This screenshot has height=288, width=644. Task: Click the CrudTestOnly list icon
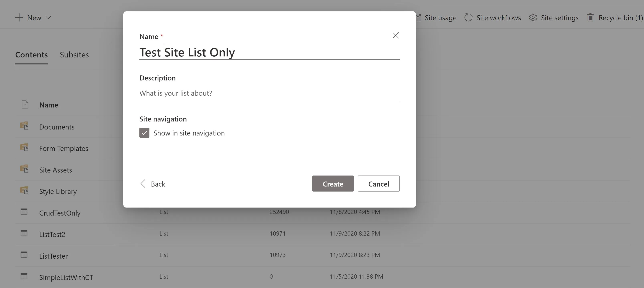click(x=24, y=212)
